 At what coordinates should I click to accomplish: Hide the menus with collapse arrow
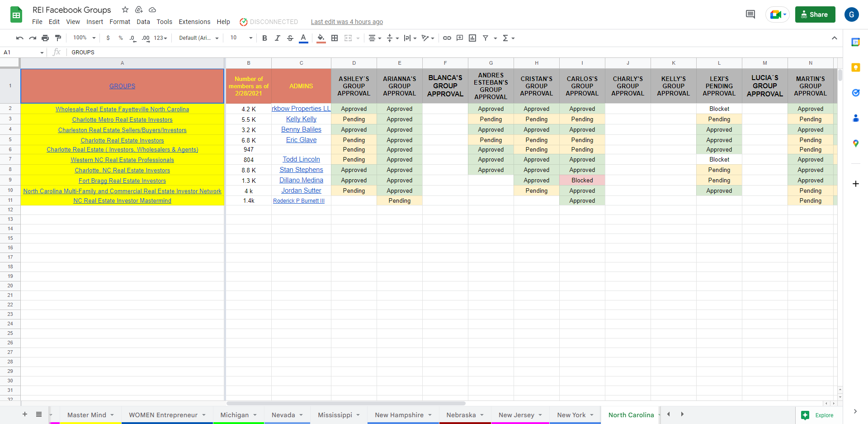click(835, 38)
